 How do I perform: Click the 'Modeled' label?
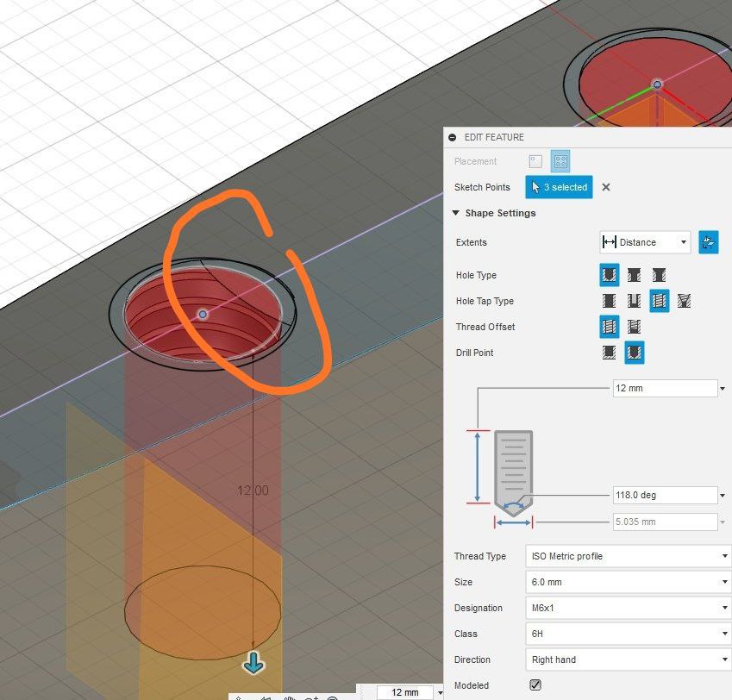coord(472,685)
